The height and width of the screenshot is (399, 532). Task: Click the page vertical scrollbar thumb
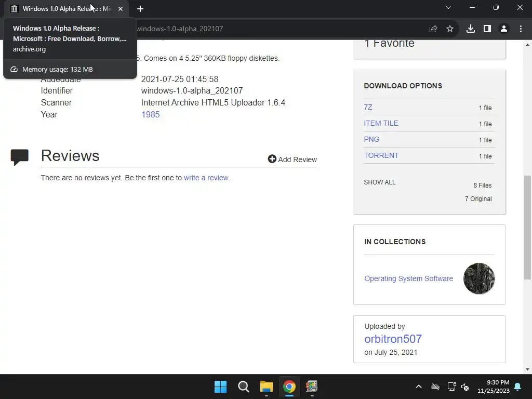point(527,228)
